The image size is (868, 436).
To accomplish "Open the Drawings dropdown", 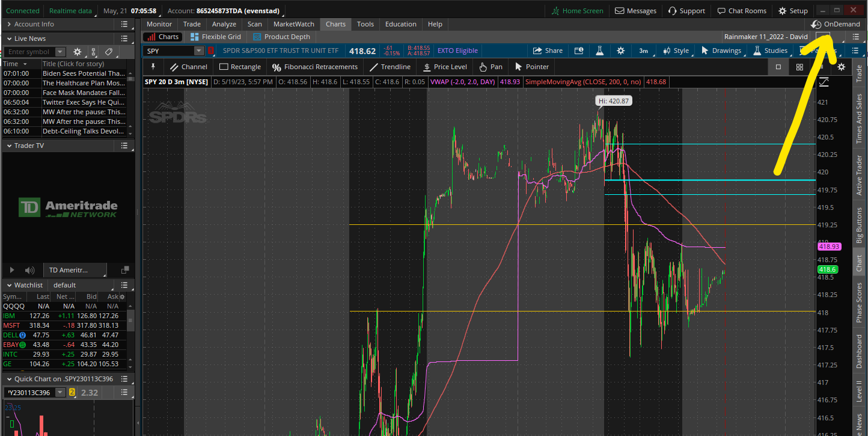I will 721,51.
